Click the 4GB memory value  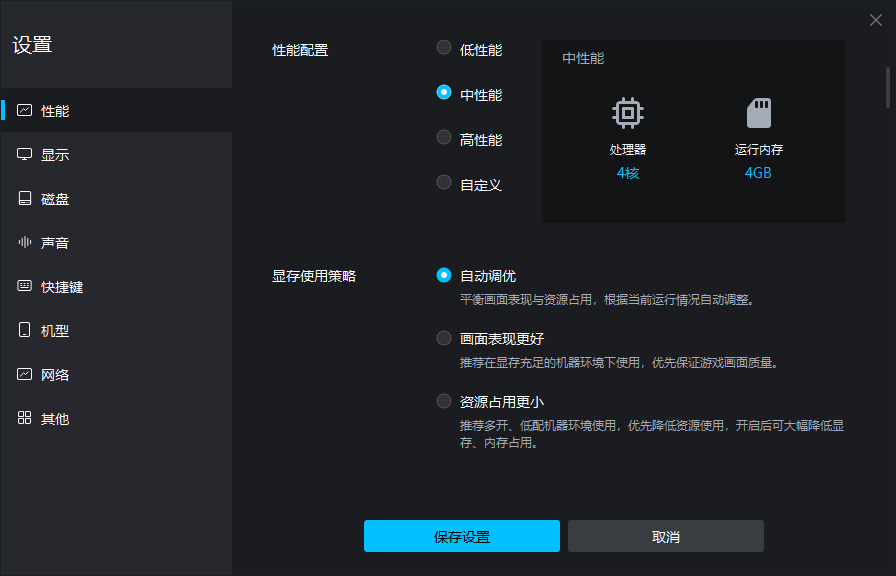pos(758,173)
